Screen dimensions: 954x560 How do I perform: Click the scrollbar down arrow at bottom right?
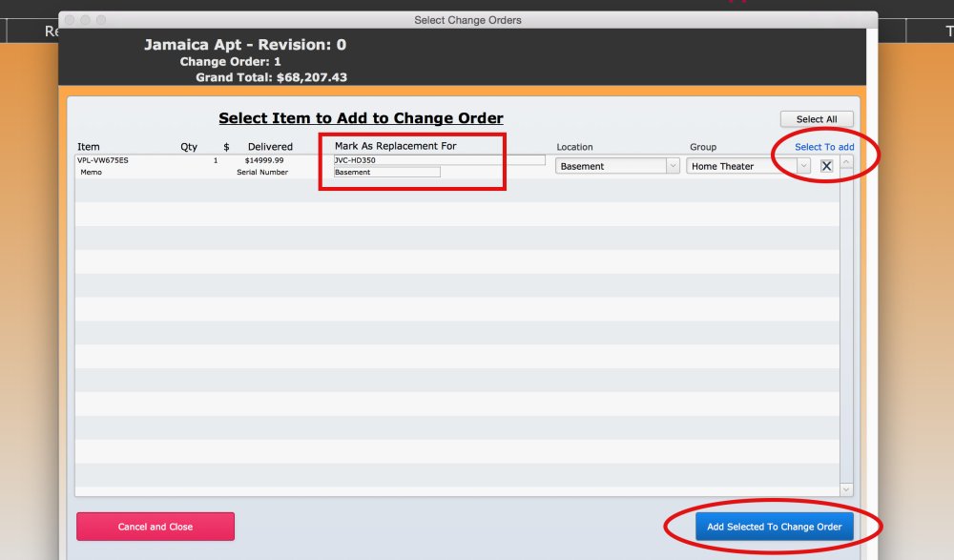pyautogui.click(x=845, y=488)
